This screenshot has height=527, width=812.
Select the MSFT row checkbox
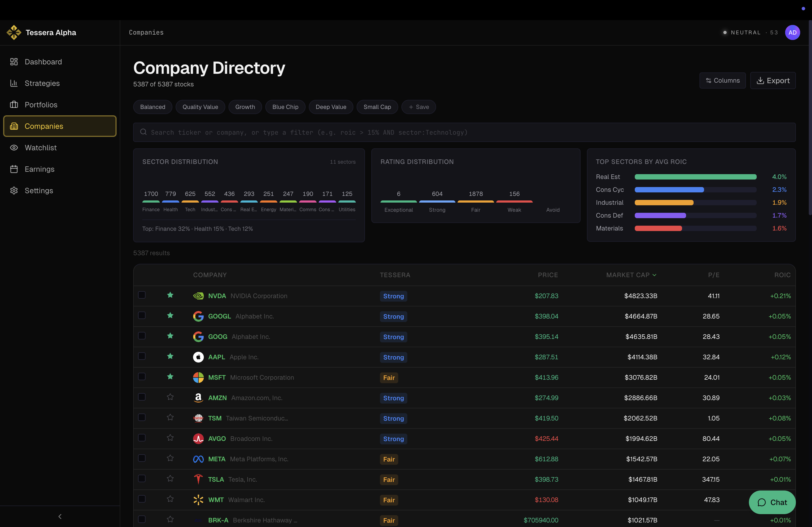(x=142, y=377)
